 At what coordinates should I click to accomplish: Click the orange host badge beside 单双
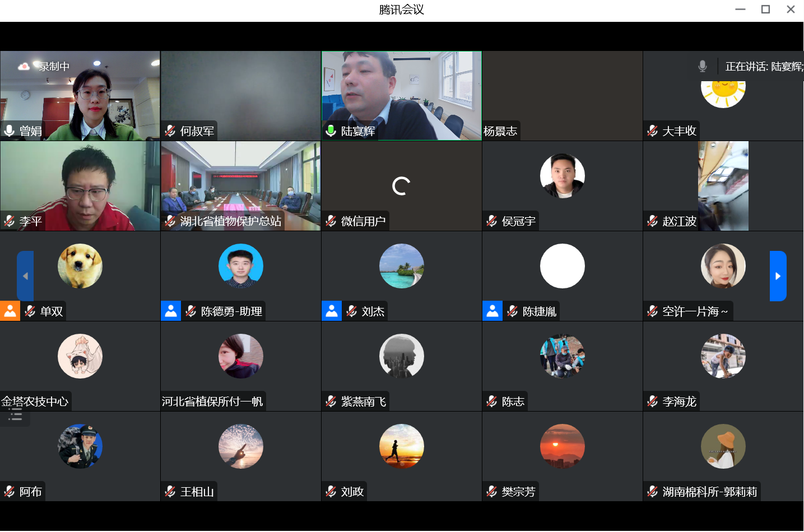pyautogui.click(x=10, y=311)
